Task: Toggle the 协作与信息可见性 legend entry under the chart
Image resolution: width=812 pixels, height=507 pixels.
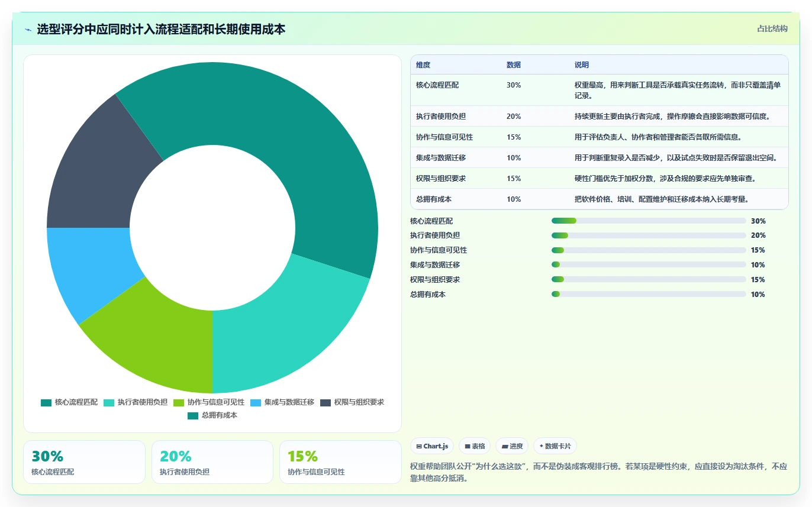Action: coord(209,402)
